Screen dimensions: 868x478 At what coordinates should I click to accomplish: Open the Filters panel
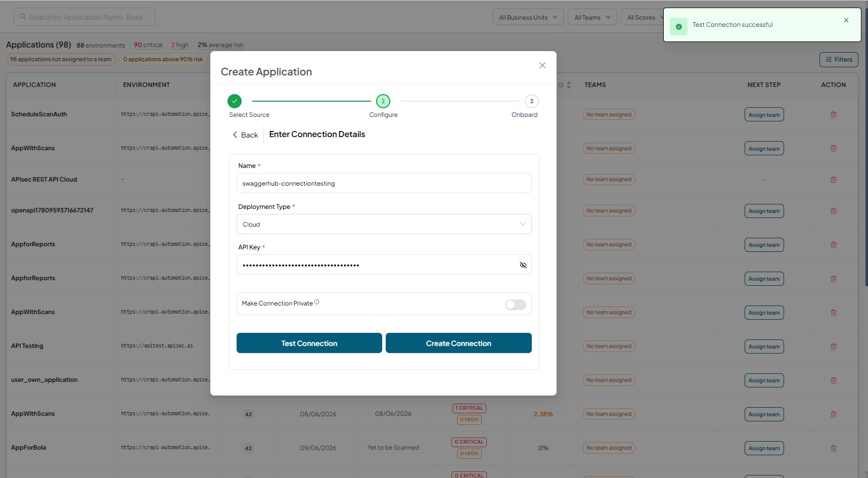coord(839,60)
